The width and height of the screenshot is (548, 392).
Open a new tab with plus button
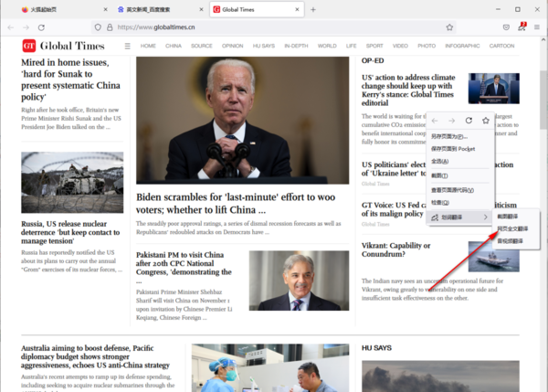313,10
